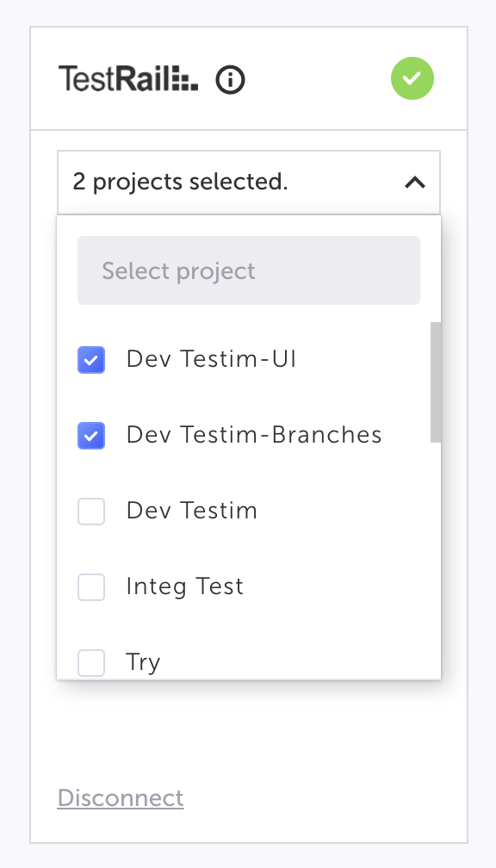Select the Dev Testim-UI label text
496x868 pixels.
click(211, 359)
